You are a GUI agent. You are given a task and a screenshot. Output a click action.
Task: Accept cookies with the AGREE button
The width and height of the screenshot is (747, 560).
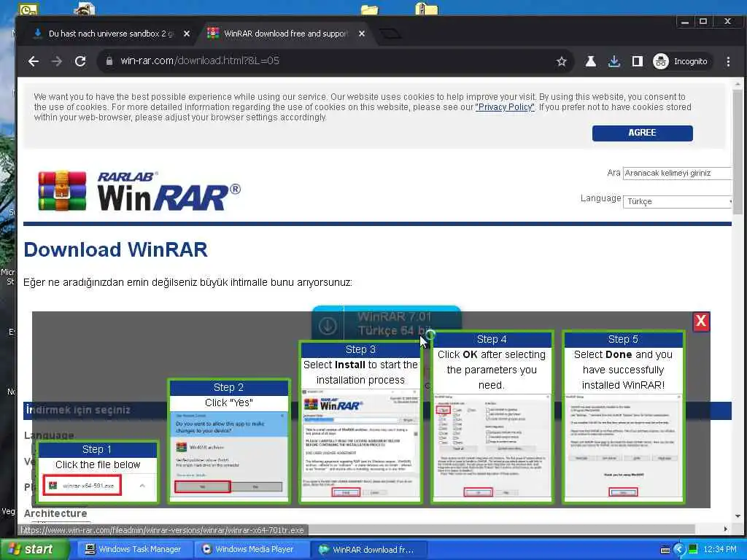tap(642, 133)
